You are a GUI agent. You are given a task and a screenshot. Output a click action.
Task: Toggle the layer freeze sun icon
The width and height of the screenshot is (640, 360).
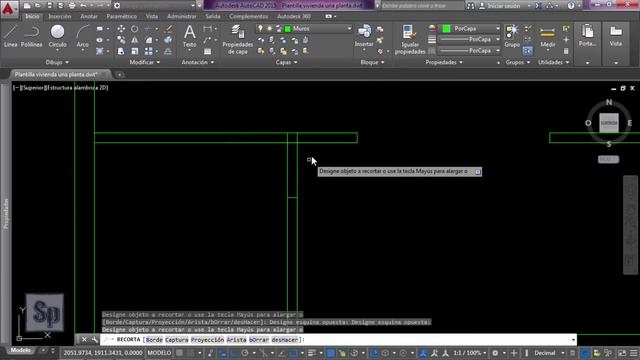tap(269, 28)
